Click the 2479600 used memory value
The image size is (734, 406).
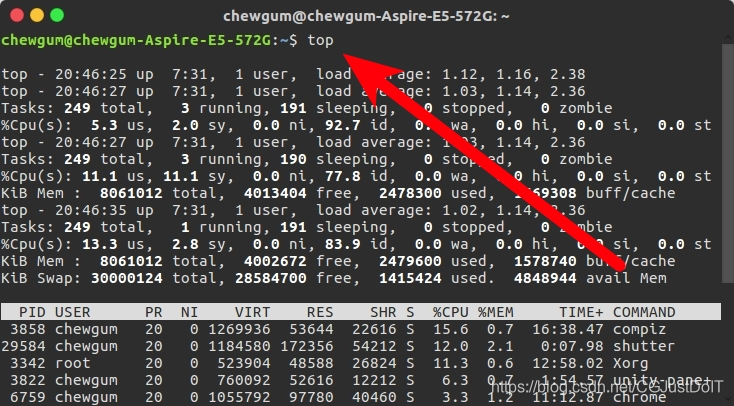(410, 261)
